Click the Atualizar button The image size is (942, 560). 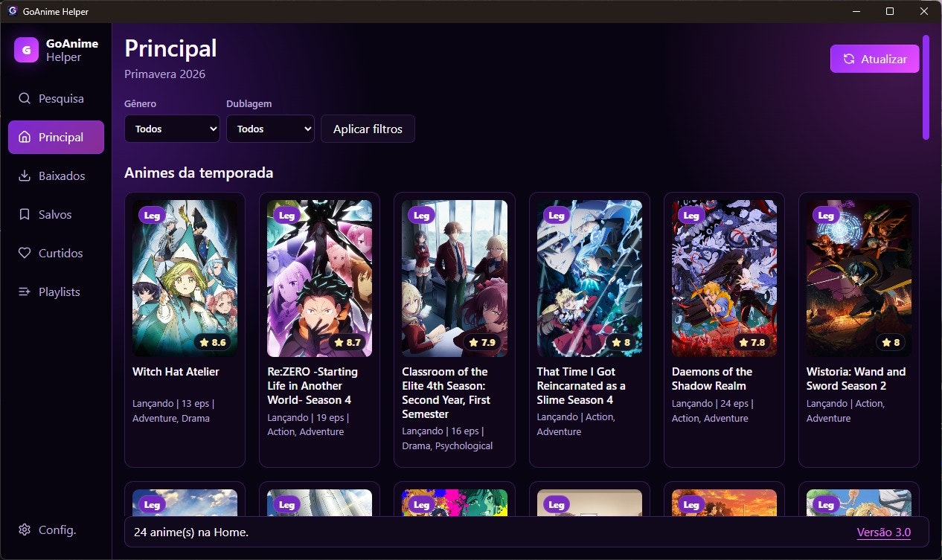(874, 59)
